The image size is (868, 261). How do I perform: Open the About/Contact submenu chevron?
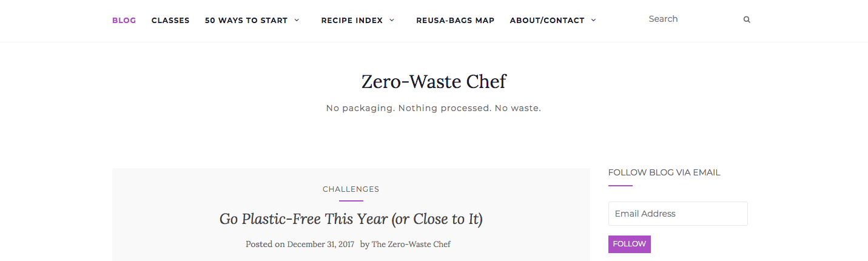(x=593, y=20)
